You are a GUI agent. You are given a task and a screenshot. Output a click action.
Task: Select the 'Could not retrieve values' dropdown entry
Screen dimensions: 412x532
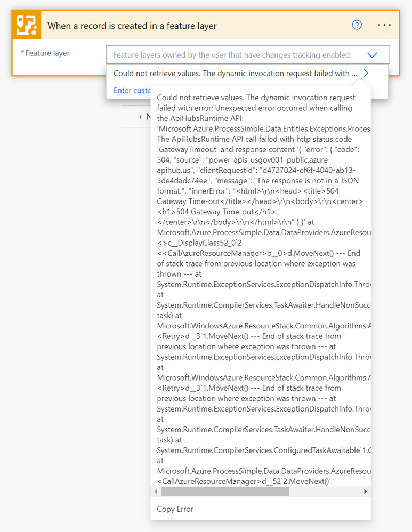coord(235,74)
